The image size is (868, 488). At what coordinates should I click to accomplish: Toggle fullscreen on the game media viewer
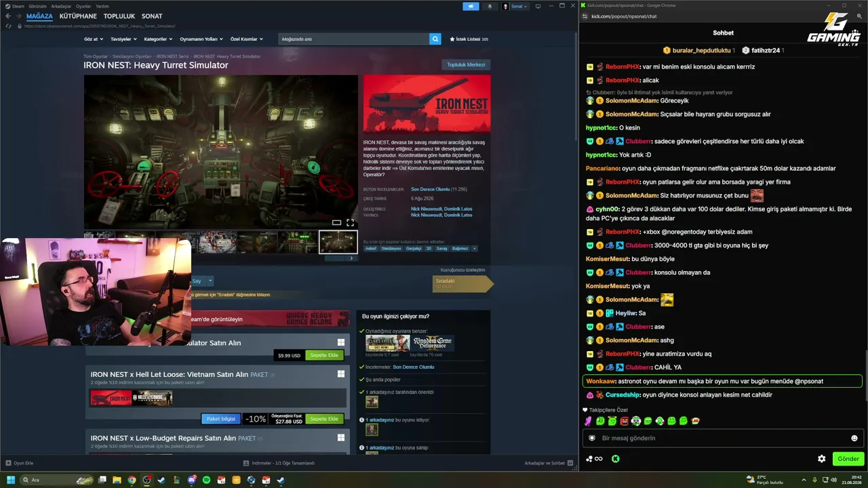(350, 222)
